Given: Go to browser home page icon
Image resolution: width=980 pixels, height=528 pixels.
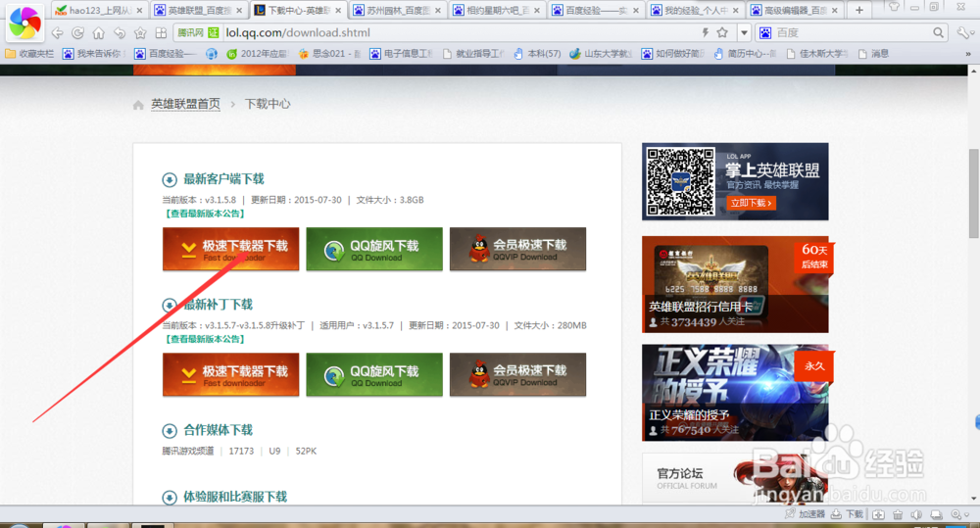Looking at the screenshot, I should (99, 32).
